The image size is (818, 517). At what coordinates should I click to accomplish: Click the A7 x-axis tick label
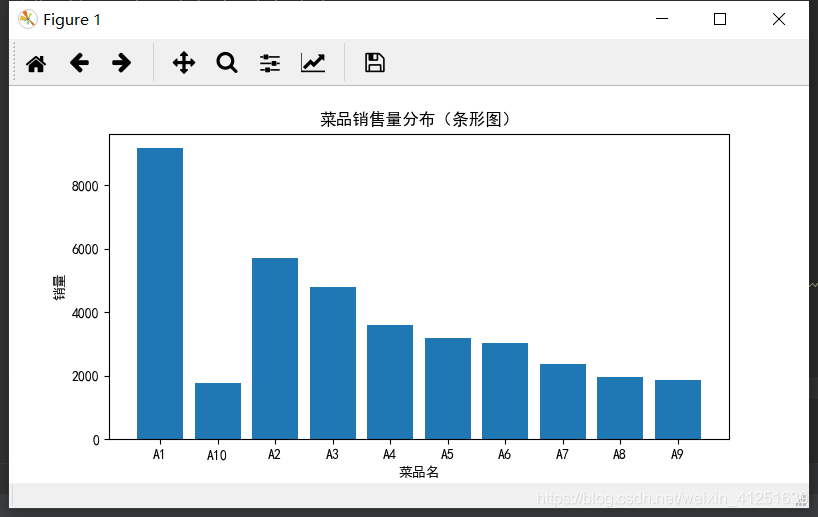[562, 454]
